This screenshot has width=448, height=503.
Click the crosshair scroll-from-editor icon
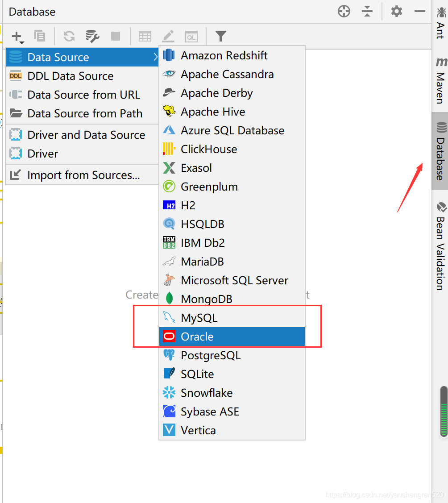pos(344,12)
